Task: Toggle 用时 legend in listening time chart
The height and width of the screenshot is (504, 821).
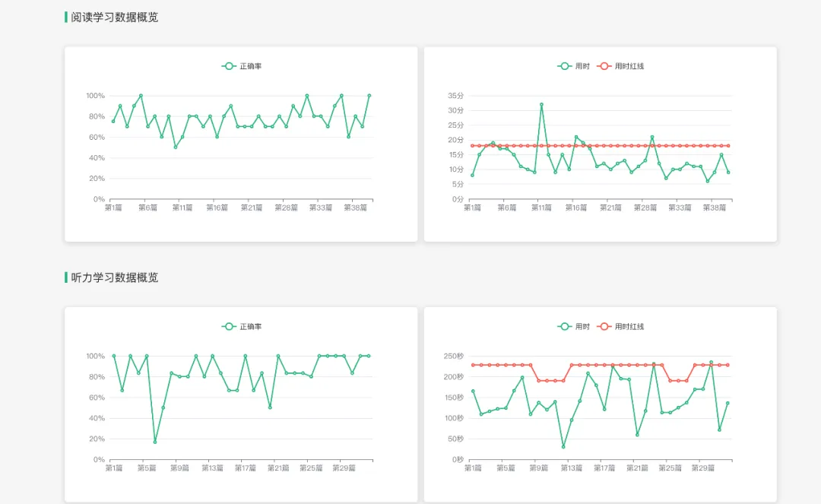Action: (573, 326)
